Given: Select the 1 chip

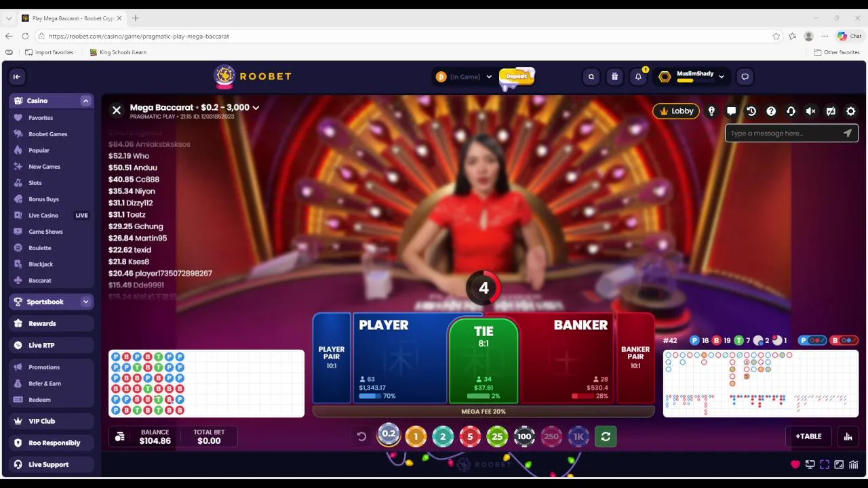Looking at the screenshot, I should [416, 437].
